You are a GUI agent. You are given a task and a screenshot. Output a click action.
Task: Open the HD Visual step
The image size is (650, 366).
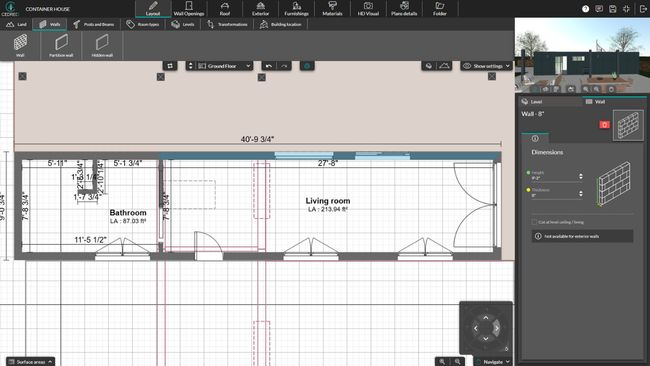368,9
